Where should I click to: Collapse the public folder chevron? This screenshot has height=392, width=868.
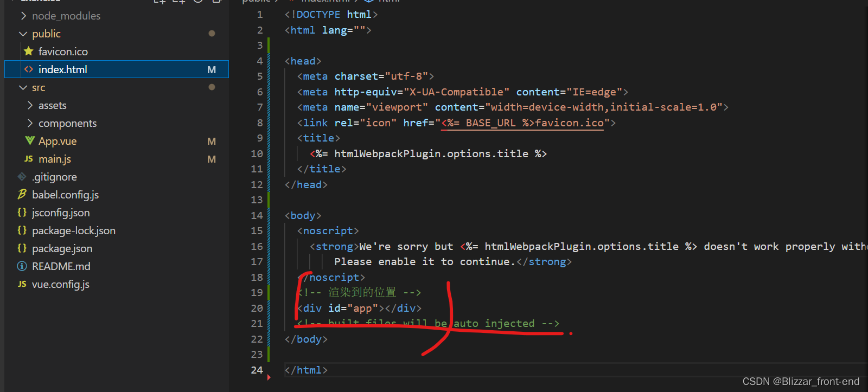click(23, 34)
